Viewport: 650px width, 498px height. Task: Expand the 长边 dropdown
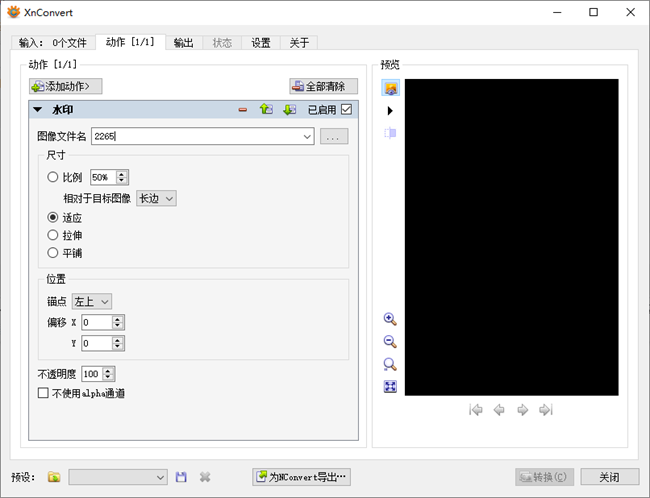point(156,198)
